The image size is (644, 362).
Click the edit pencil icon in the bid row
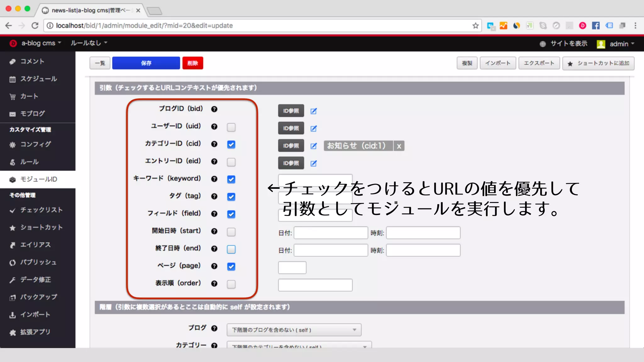314,111
